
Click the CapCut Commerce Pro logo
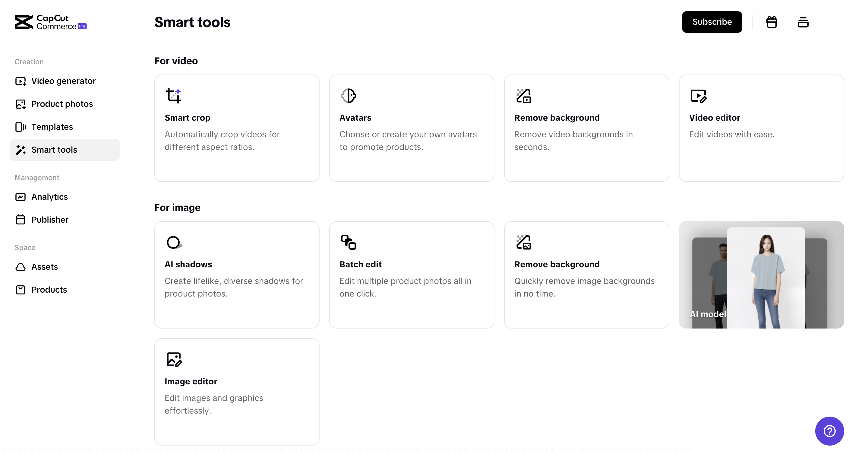(x=51, y=22)
